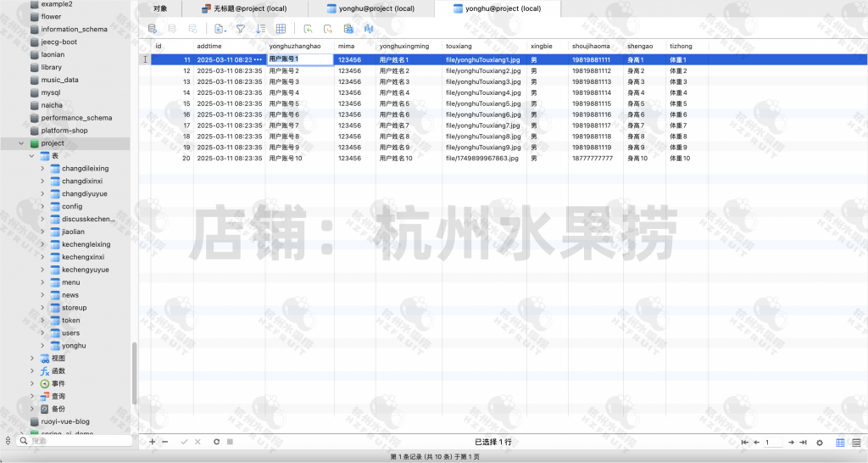Screen dimensions: 868x463
Task: Select the users table in tree
Action: pos(70,333)
